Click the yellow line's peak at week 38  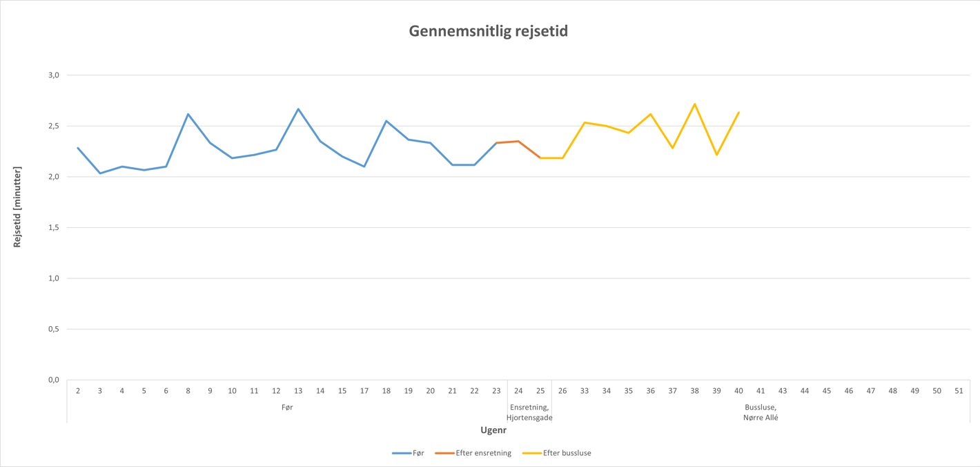point(694,104)
